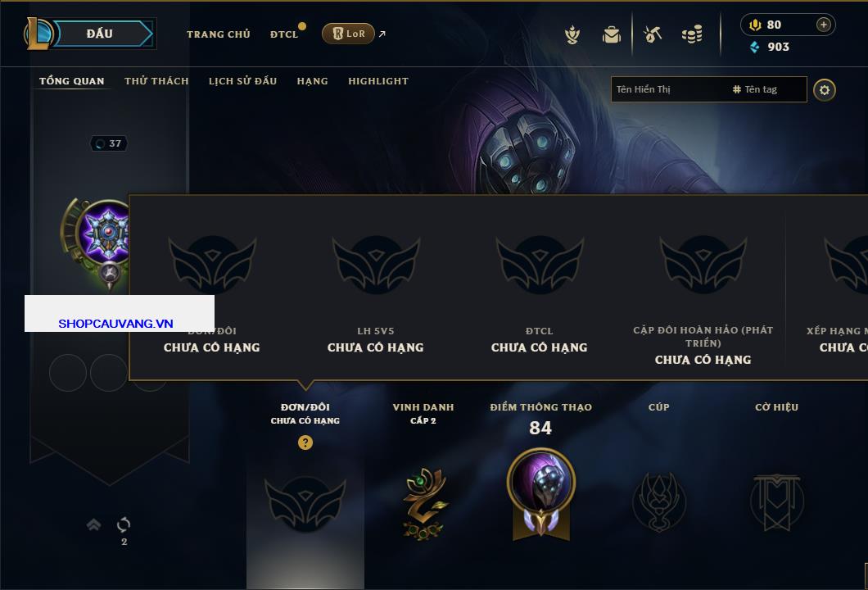The height and width of the screenshot is (590, 868).
Task: Switch to the LỊCH SỬ ĐẤU tab
Action: pos(242,81)
